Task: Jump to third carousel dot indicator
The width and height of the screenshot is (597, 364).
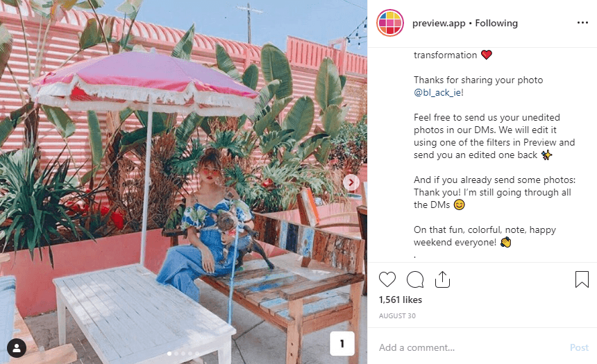Action: click(183, 354)
